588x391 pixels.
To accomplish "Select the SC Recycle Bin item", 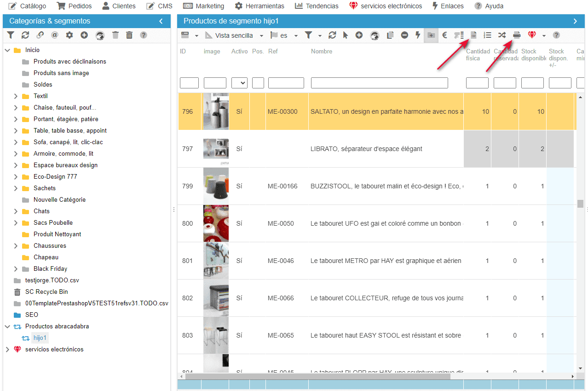I will click(x=46, y=292).
